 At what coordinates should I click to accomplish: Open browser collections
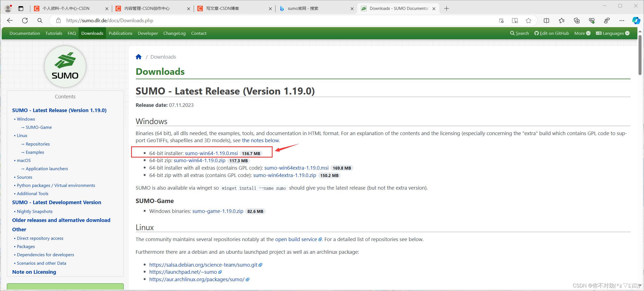(x=577, y=21)
